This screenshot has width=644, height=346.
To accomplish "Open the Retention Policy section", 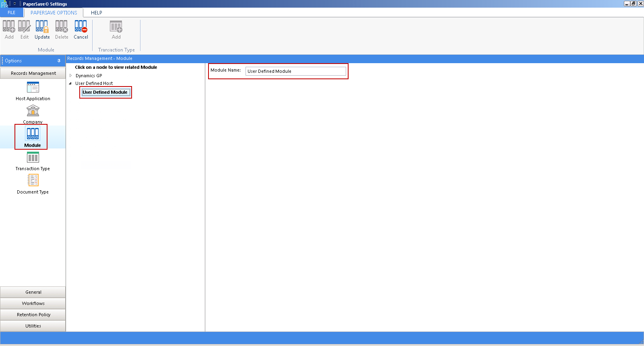I will (33, 315).
